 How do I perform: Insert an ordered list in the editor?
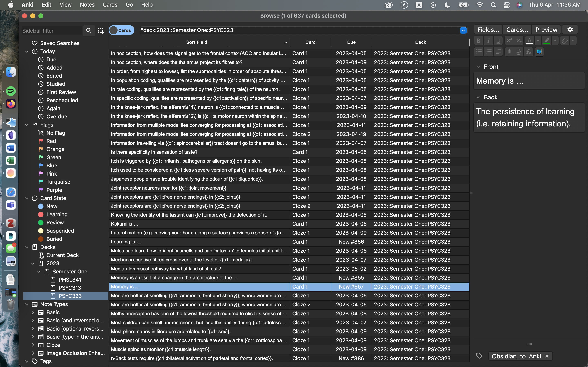point(488,51)
